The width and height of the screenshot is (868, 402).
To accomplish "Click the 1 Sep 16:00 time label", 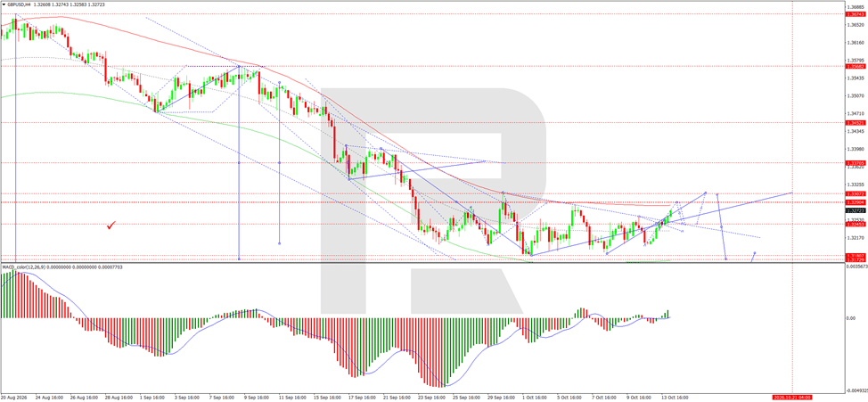I will [x=151, y=398].
